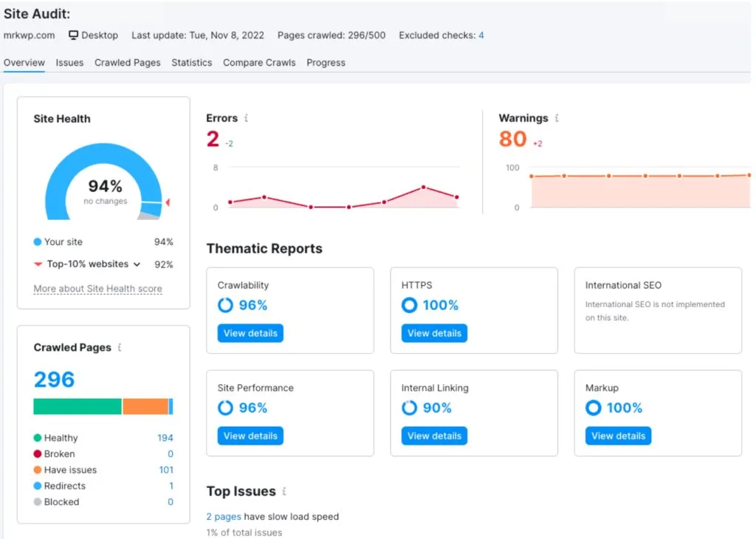Click the orange Have issues legend dot

coord(38,470)
